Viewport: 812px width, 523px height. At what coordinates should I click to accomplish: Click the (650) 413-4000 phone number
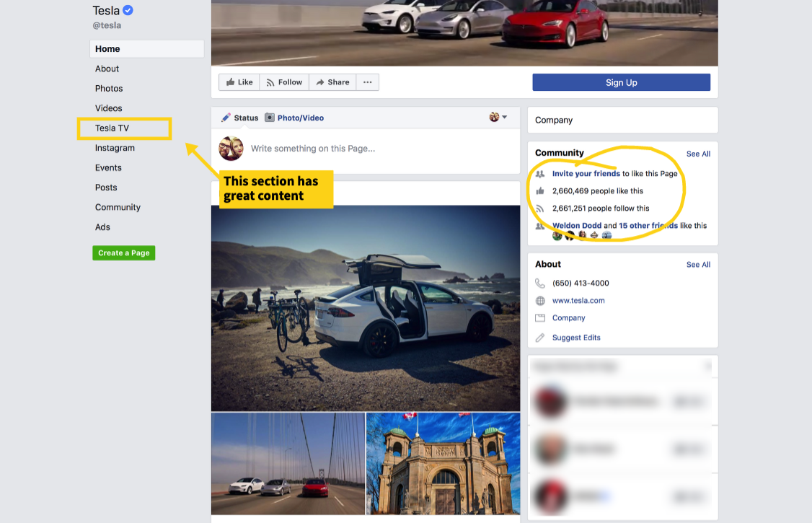click(581, 284)
